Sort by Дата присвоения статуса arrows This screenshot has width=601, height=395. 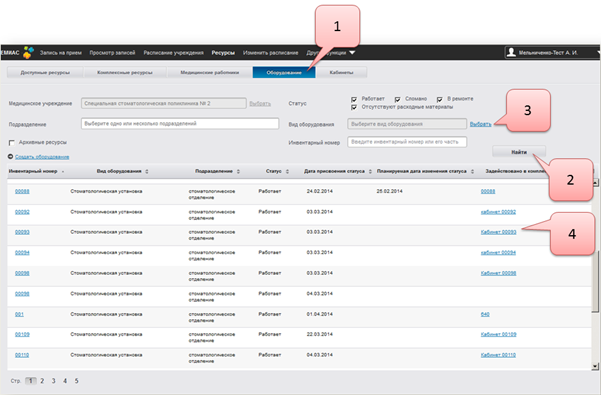370,172
